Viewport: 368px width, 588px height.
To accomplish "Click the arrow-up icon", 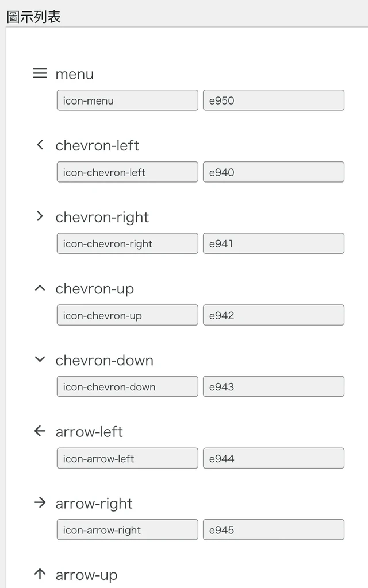I will coord(40,574).
